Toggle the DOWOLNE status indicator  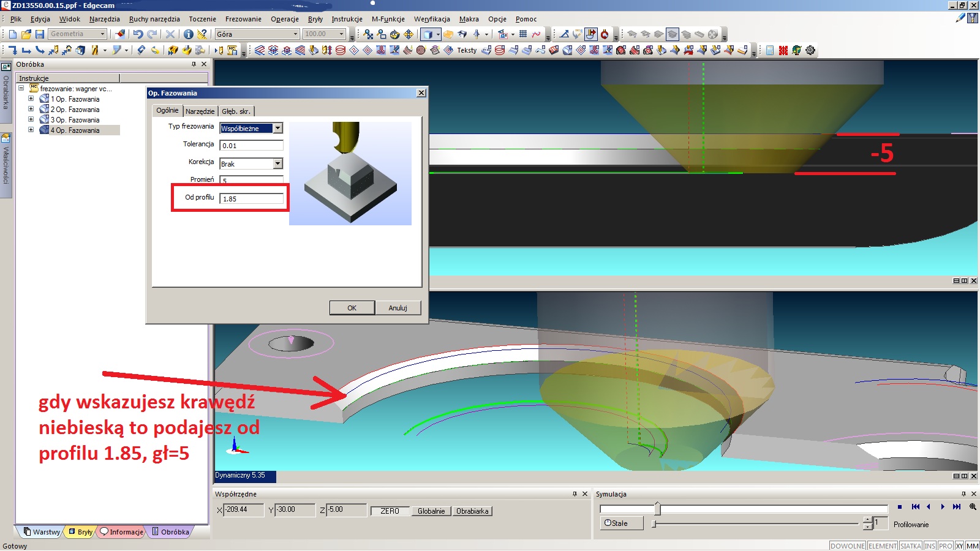pos(848,545)
